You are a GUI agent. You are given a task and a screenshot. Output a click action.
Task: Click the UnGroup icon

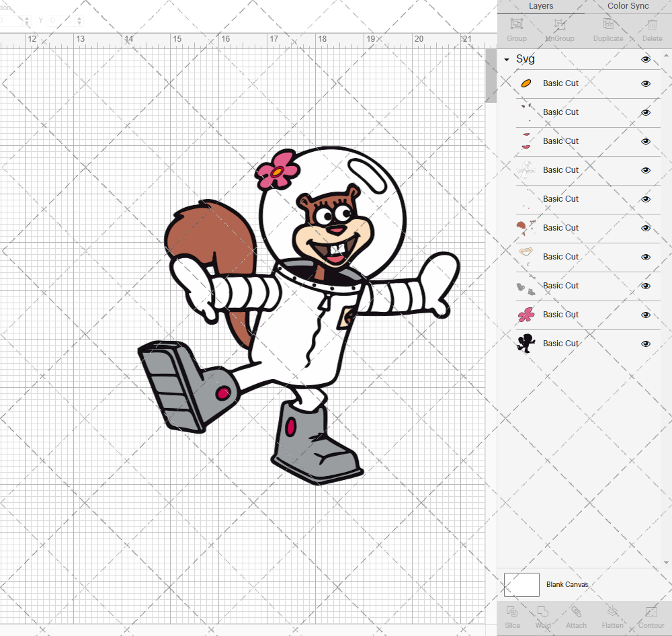pos(560,24)
